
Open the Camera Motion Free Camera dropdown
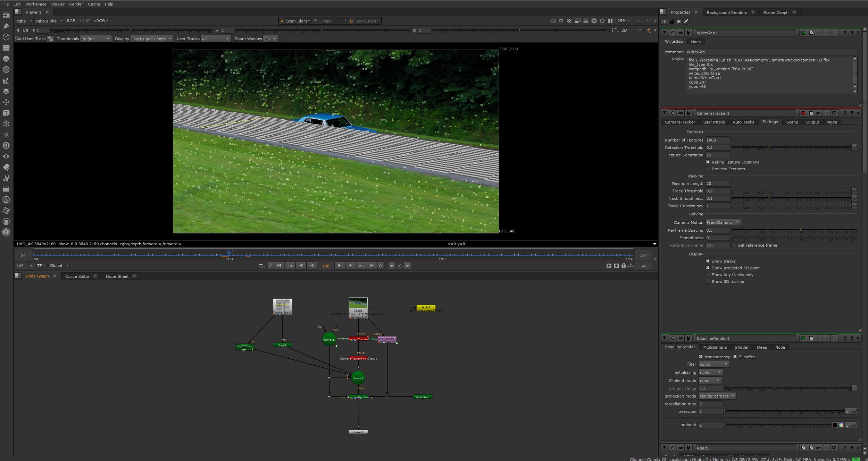click(x=723, y=222)
